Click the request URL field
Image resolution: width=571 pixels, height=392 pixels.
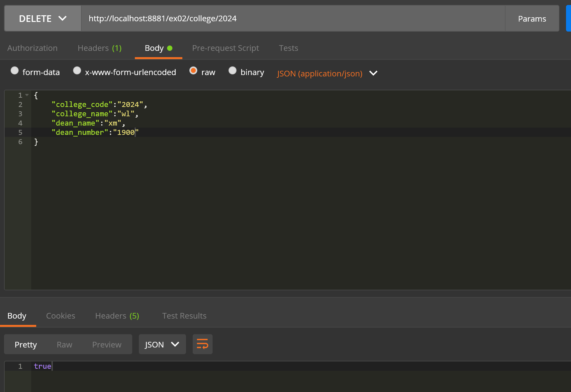293,19
